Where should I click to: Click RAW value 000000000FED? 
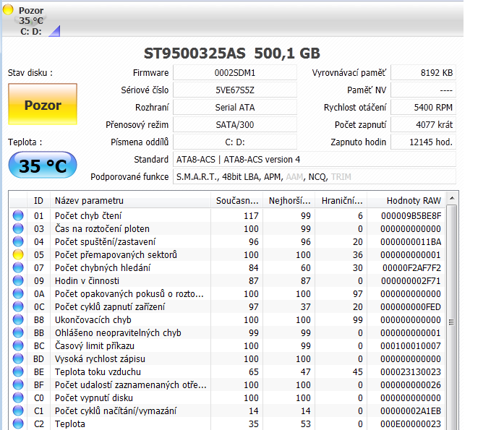411,307
